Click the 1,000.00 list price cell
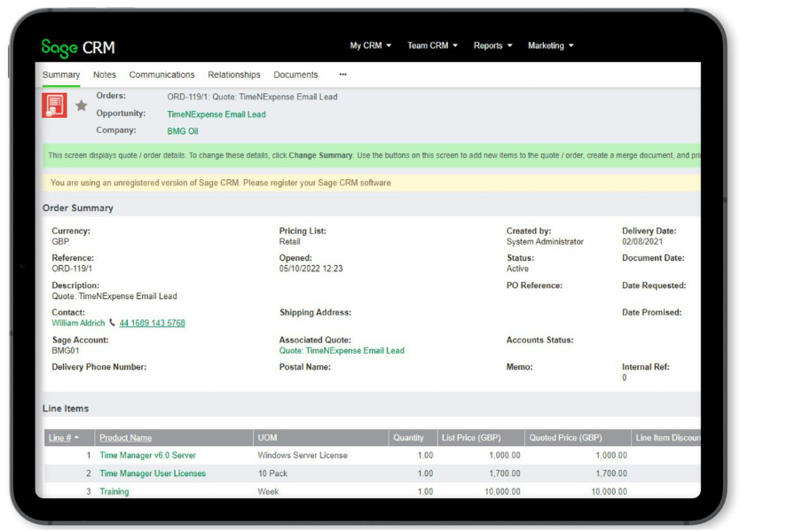 [x=505, y=455]
